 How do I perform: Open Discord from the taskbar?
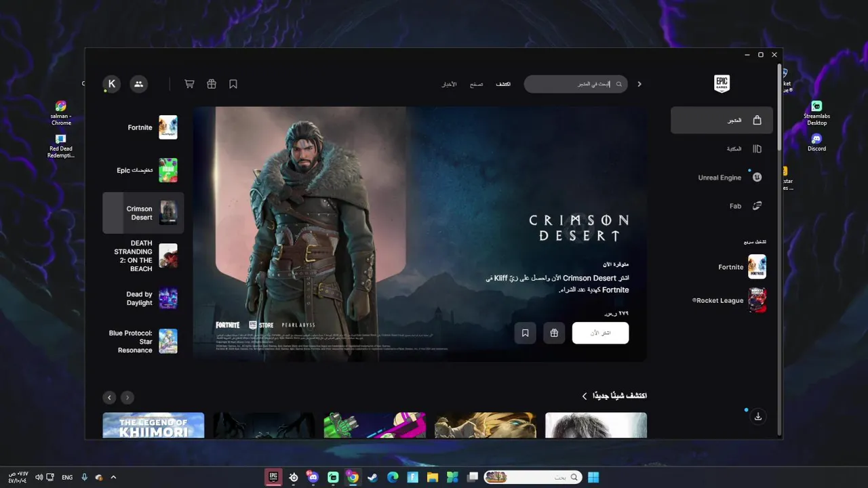tap(313, 477)
